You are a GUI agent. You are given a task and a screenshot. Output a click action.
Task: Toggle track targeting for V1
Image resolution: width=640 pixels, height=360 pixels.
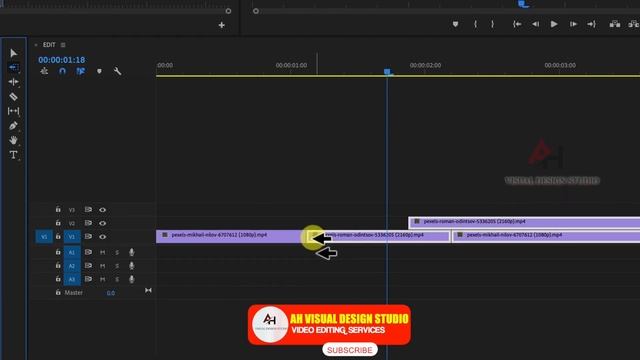[72, 237]
